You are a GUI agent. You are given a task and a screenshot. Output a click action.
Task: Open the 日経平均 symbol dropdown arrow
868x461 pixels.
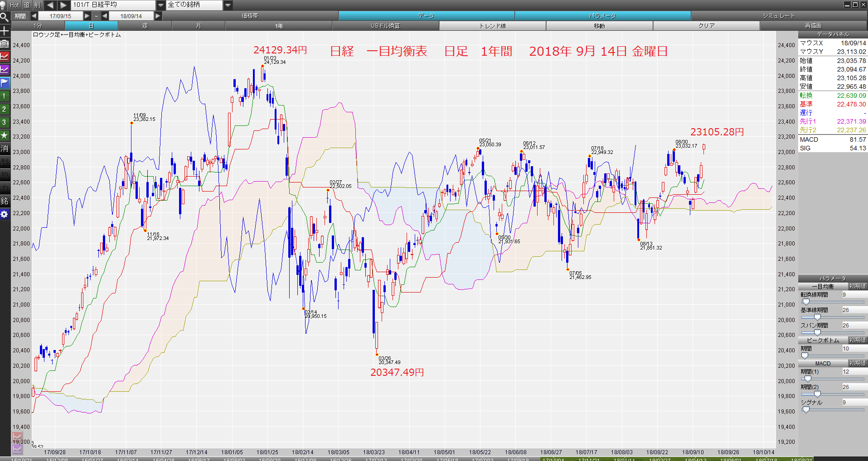161,5
